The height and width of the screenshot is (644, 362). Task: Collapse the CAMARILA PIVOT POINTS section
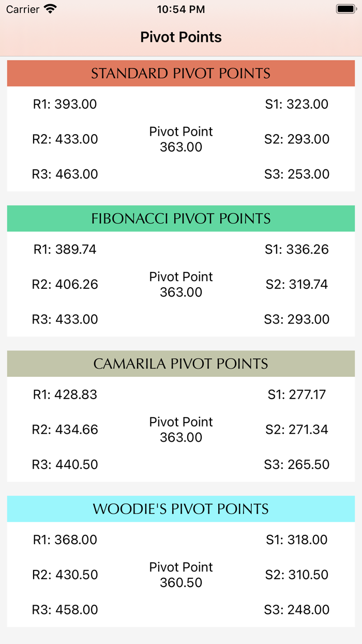click(180, 363)
